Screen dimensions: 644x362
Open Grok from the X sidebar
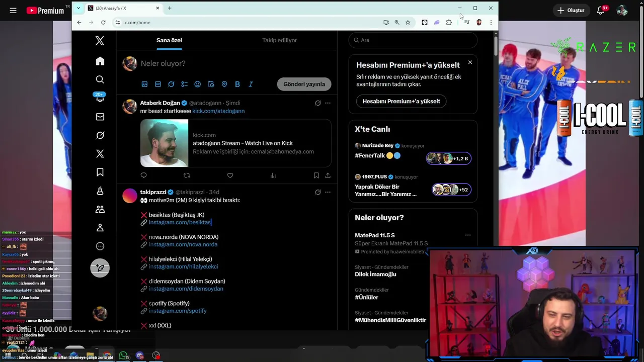coord(100,135)
